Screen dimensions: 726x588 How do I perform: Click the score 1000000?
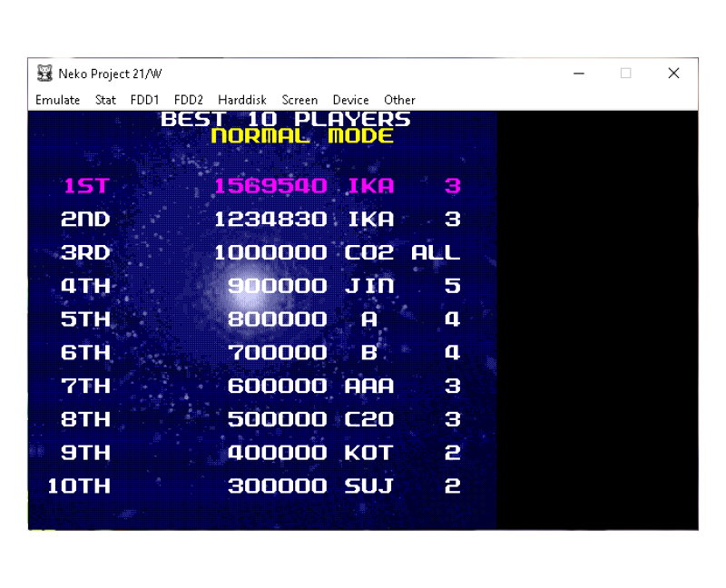coord(270,253)
